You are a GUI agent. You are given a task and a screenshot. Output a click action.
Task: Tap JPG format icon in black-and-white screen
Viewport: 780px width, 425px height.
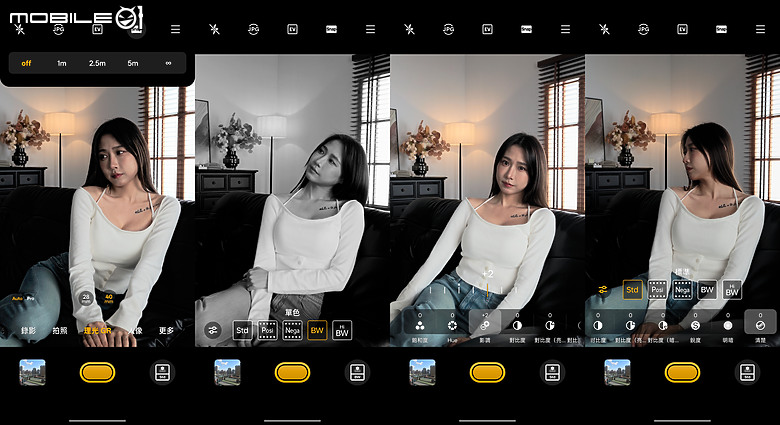tap(253, 29)
